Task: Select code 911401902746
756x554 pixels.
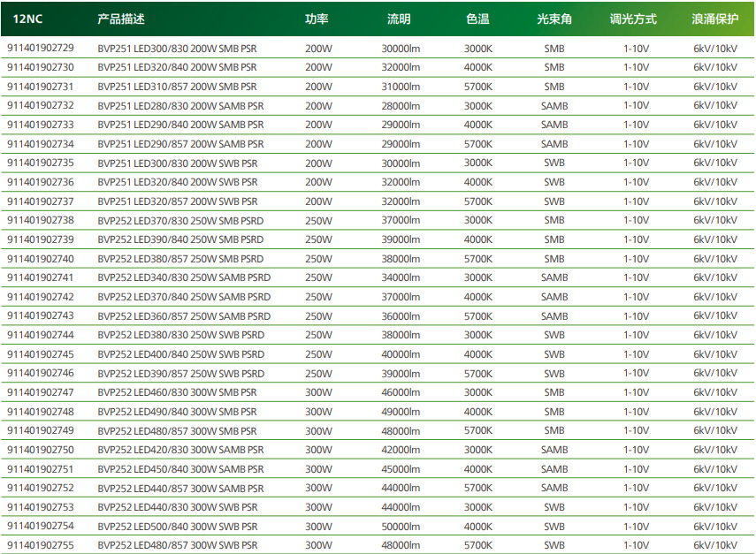Action: [41, 373]
